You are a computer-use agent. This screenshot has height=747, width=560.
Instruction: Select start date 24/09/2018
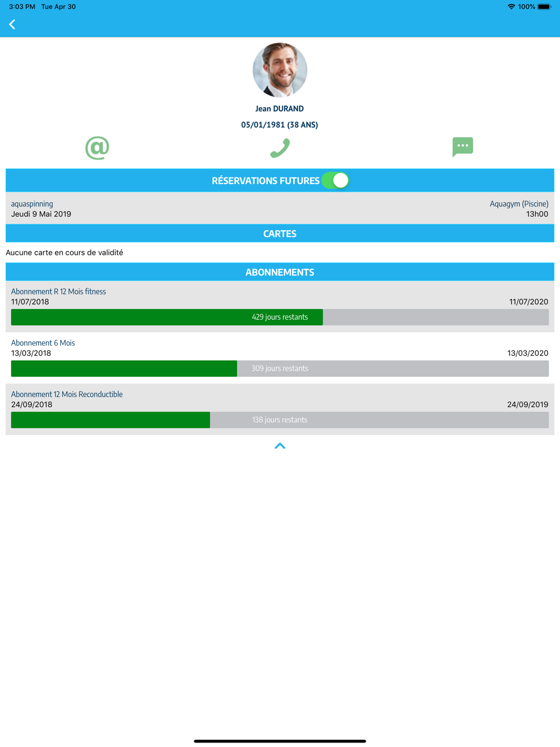31,405
